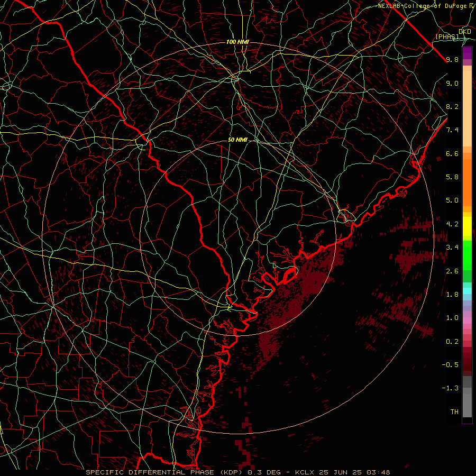The height and width of the screenshot is (476, 476).
Task: Click the "DKD" product code label
Action: pos(464,32)
